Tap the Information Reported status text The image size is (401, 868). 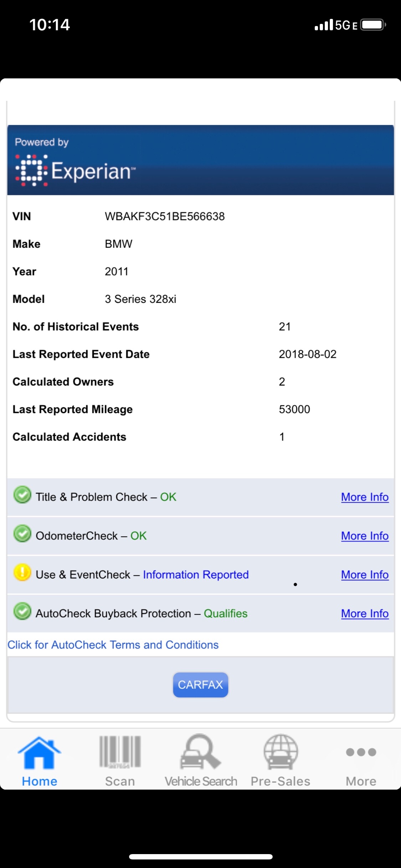coord(196,575)
